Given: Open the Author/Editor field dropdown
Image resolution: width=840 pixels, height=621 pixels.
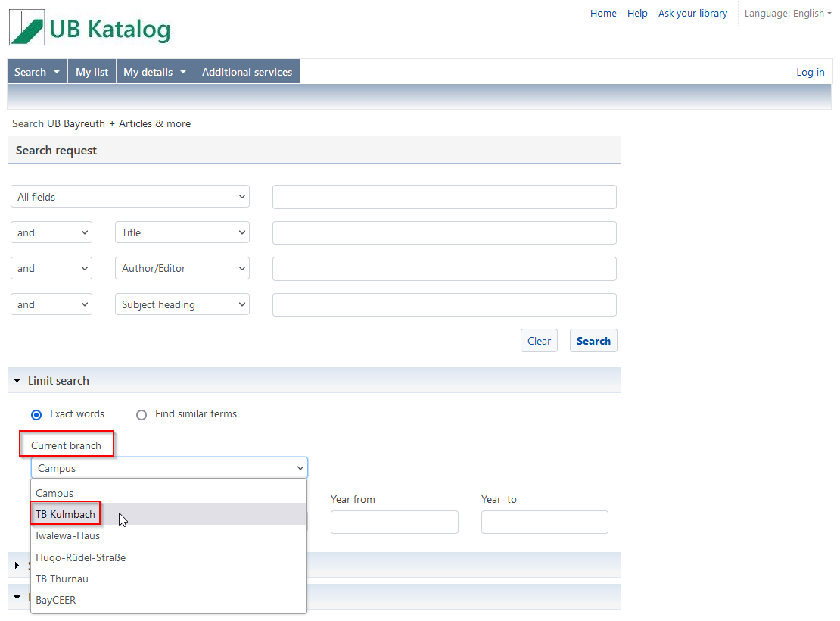Looking at the screenshot, I should tap(182, 269).
